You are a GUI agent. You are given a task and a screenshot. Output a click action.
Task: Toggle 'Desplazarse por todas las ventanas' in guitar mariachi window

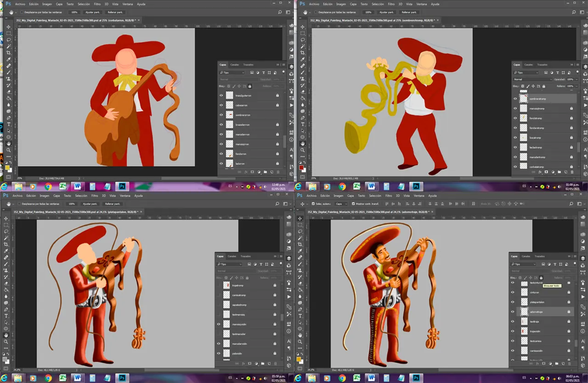22,12
